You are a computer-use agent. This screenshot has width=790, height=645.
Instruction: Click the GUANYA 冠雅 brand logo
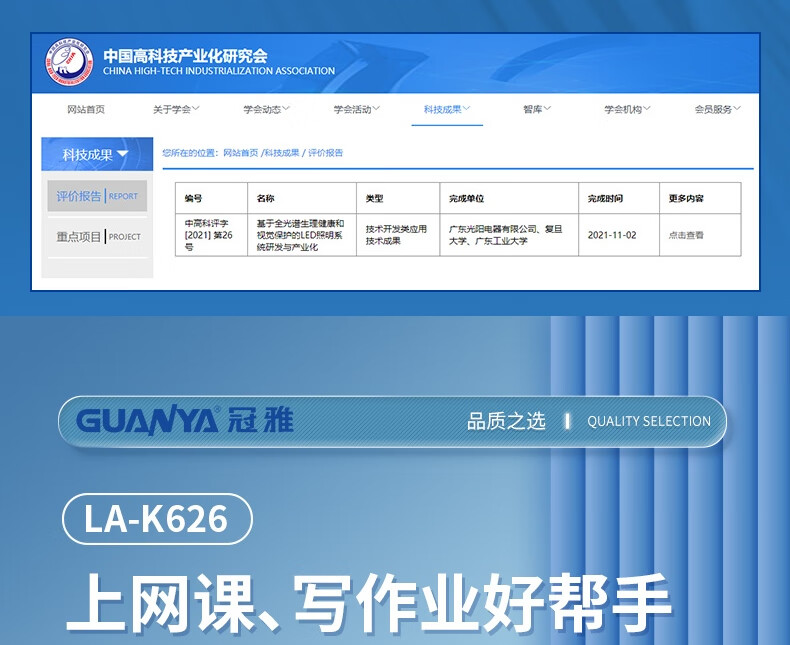point(184,420)
